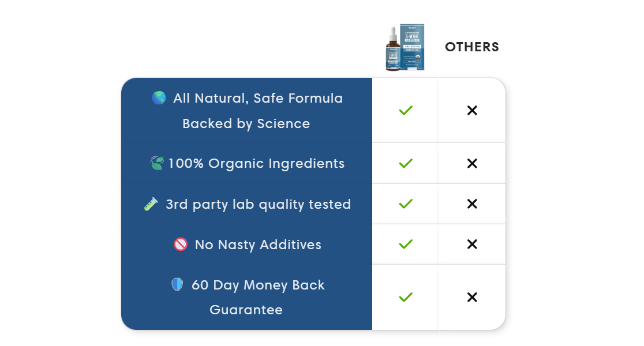The image size is (644, 346).
Task: Click the green checkmark for lab tested row
Action: 406,204
